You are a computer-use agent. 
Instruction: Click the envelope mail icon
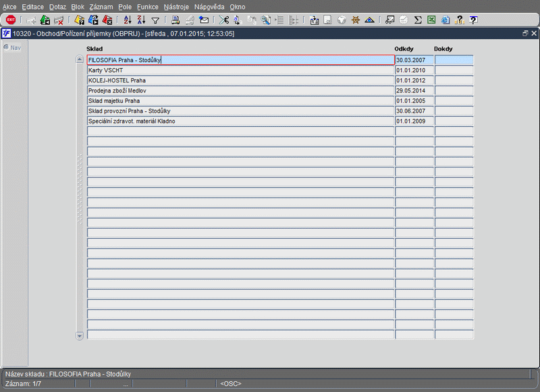(204, 20)
